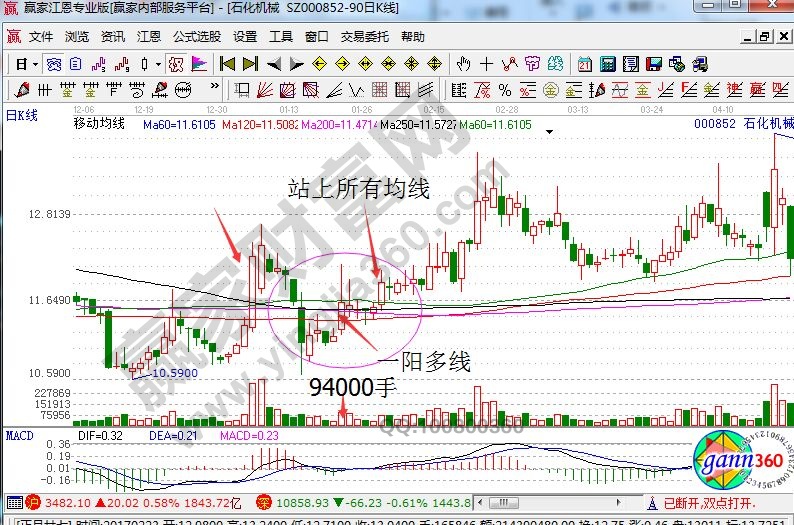Click the 日K线 chart label
Image resolution: width=794 pixels, height=525 pixels.
click(22, 115)
